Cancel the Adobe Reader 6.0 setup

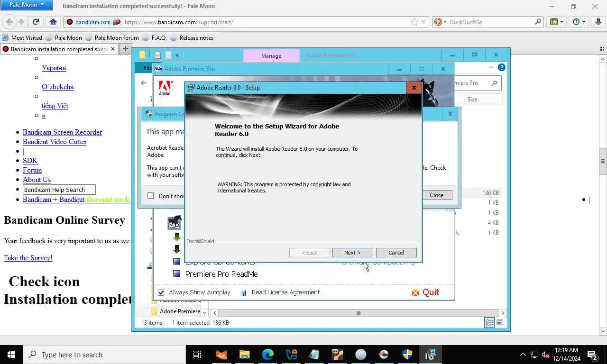396,253
